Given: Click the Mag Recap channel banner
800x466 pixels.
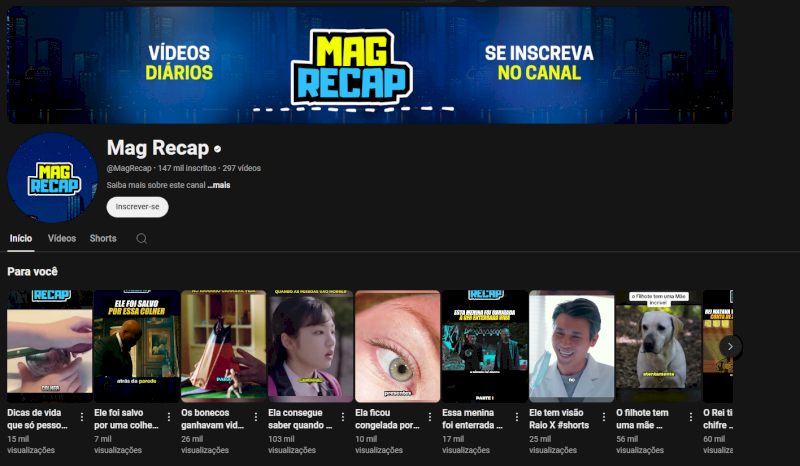Looking at the screenshot, I should coord(370,65).
